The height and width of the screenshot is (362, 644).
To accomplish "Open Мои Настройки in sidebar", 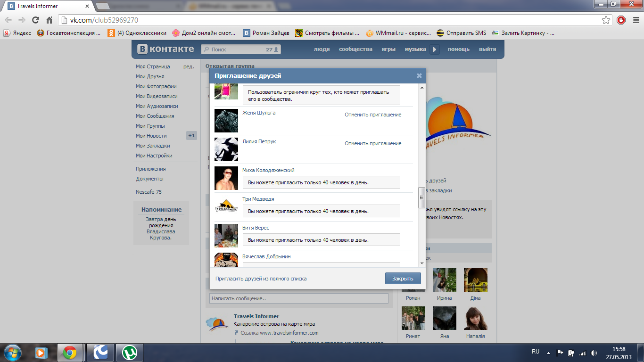I will click(x=154, y=156).
